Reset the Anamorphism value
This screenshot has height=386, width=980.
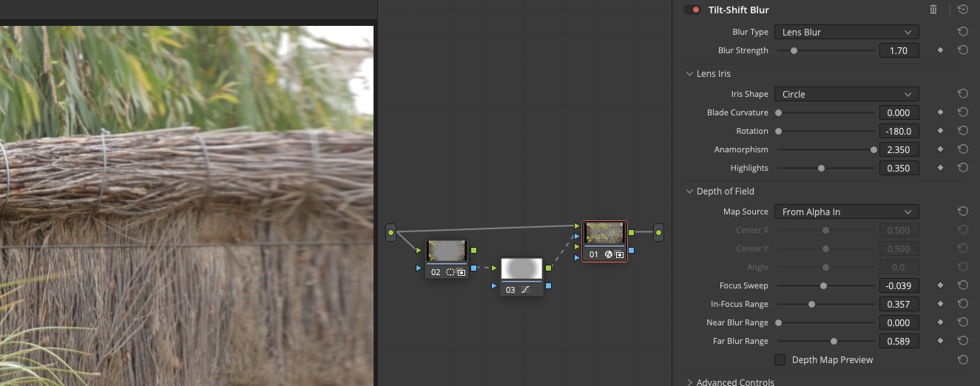[962, 149]
